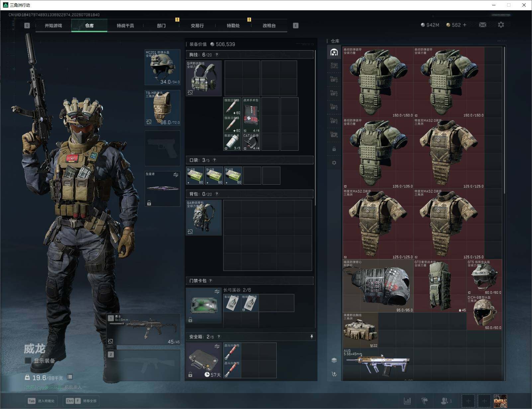Click the pin icon on safe box header
The image size is (532, 409).
click(311, 337)
